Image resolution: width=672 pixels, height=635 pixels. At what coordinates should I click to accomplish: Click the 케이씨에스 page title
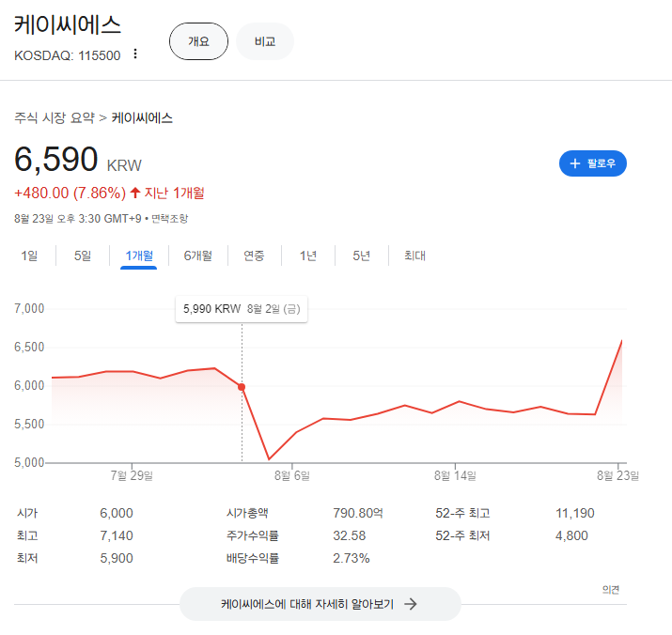pos(68,24)
